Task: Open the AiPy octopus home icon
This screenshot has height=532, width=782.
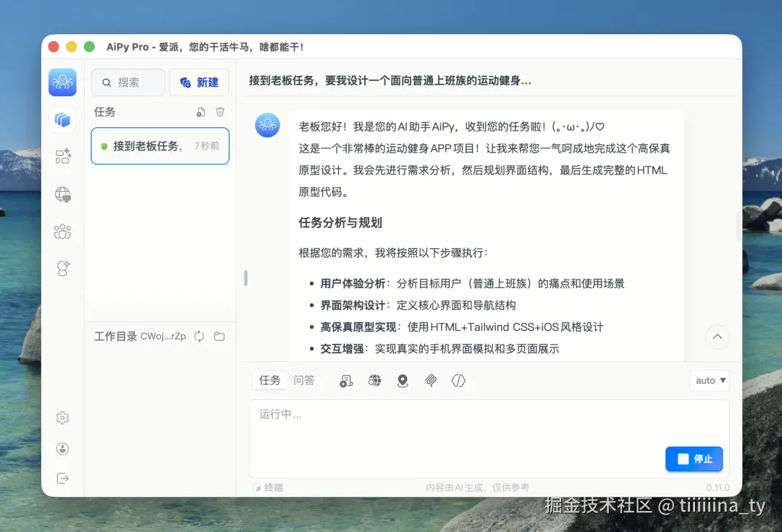Action: tap(62, 82)
